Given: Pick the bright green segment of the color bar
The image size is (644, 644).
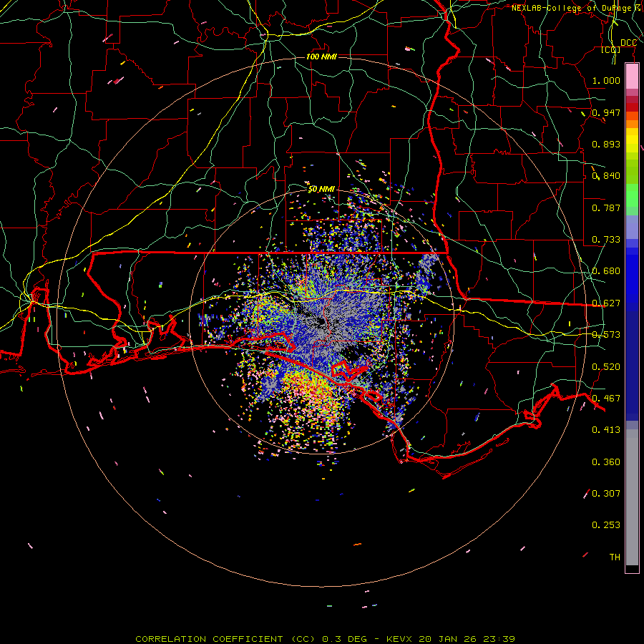Looking at the screenshot, I should [632, 195].
